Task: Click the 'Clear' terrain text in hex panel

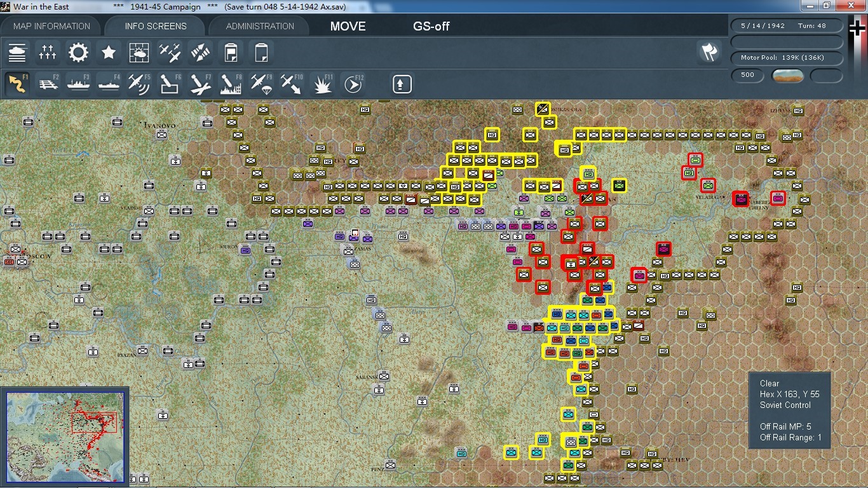Action: [770, 383]
